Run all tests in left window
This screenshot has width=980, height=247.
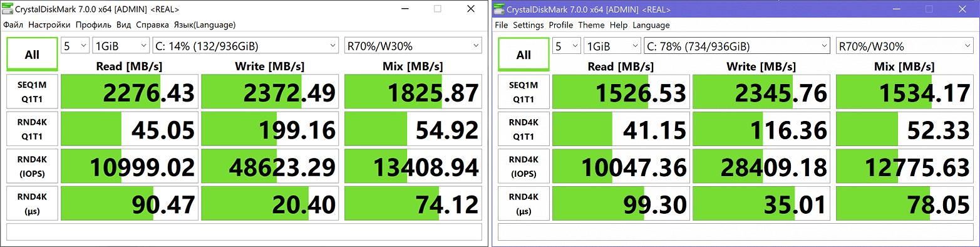(32, 55)
